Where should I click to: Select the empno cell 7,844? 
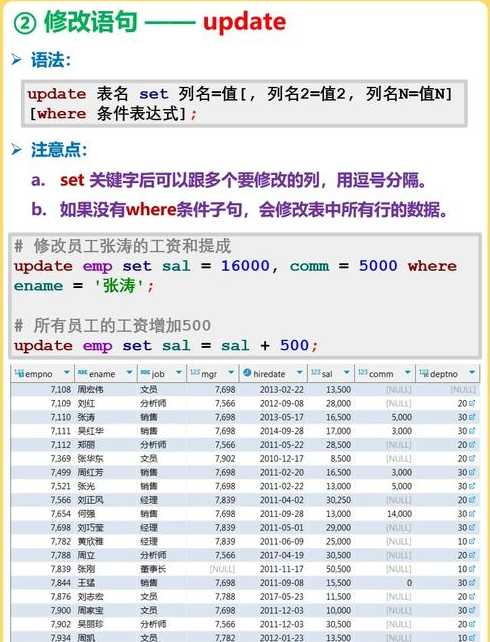coord(61,583)
